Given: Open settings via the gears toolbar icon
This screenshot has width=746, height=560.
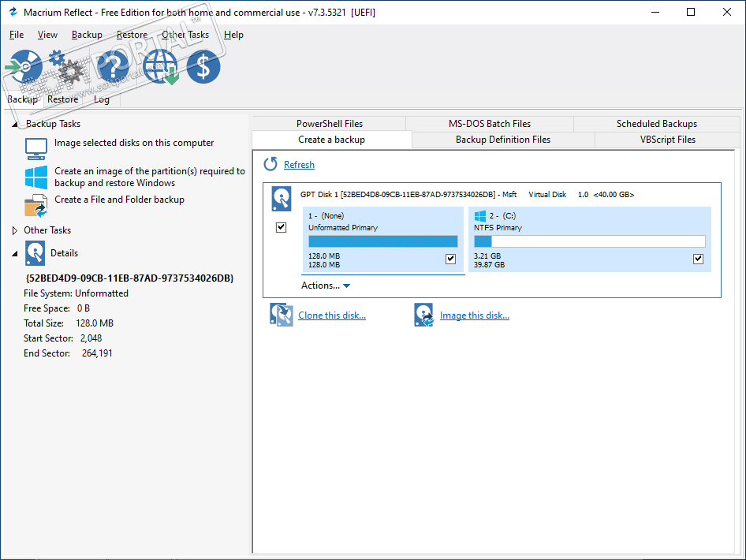Looking at the screenshot, I should (x=66, y=67).
